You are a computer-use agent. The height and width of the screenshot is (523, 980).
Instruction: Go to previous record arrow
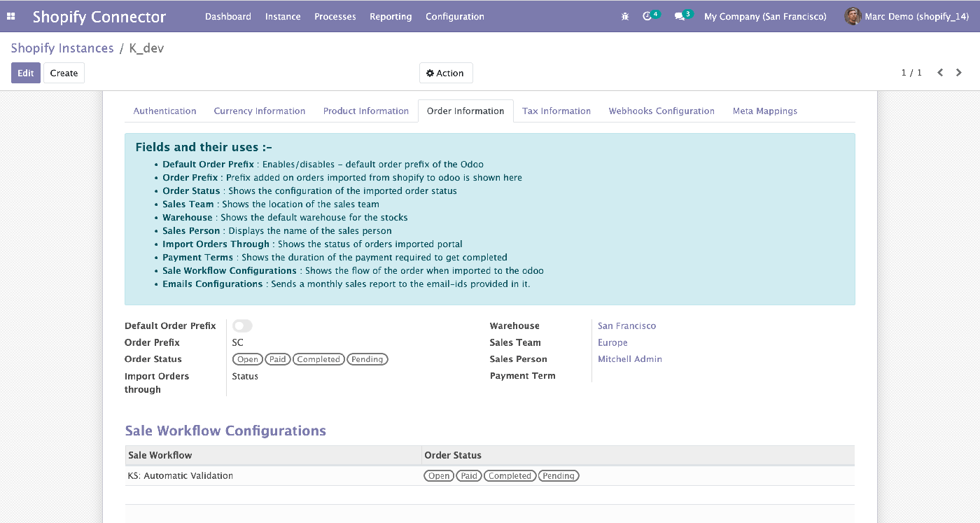click(940, 73)
